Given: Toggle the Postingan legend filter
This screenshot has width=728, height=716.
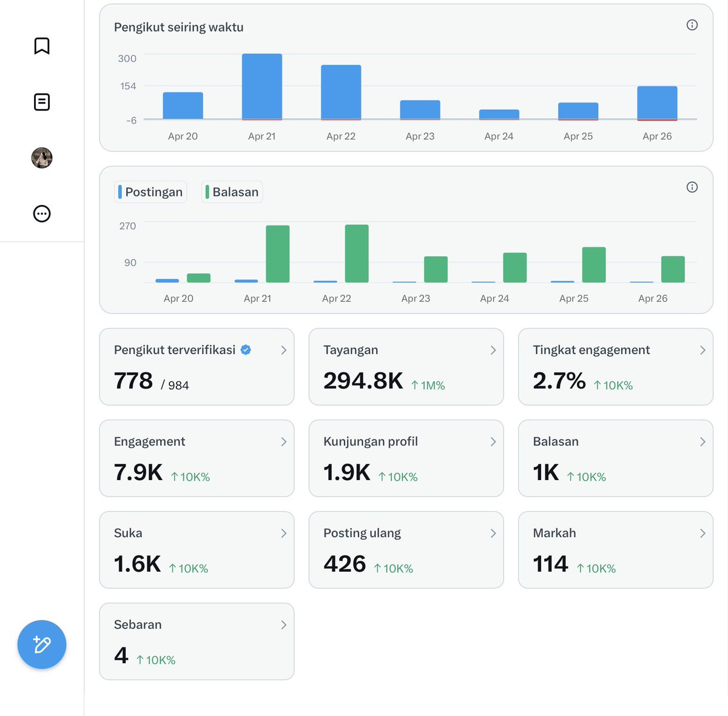Looking at the screenshot, I should [x=150, y=192].
